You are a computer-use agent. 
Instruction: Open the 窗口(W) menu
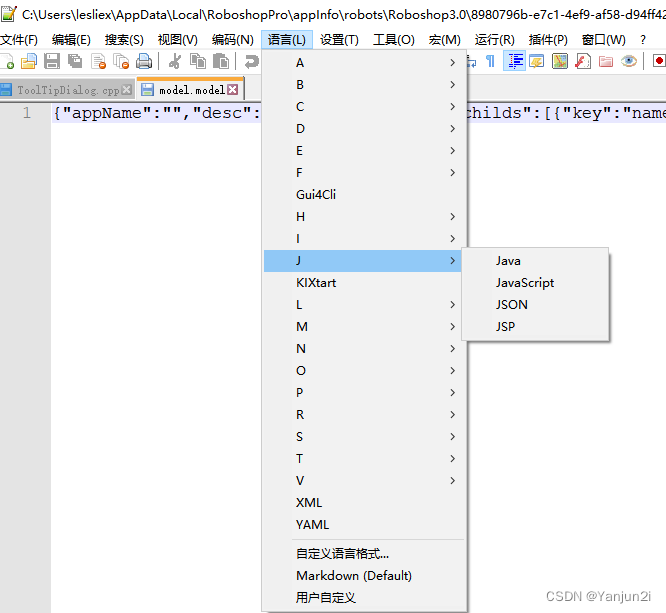click(604, 40)
